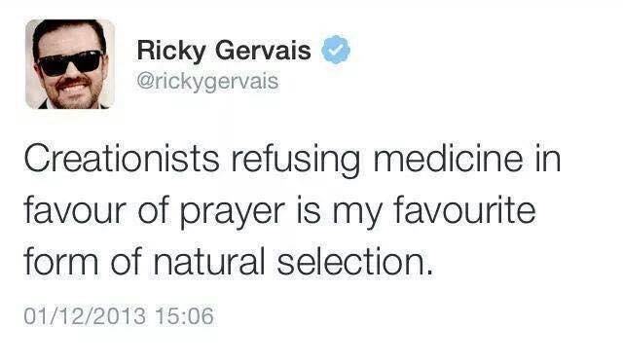Click the first name Ricky in header

[x=171, y=52]
